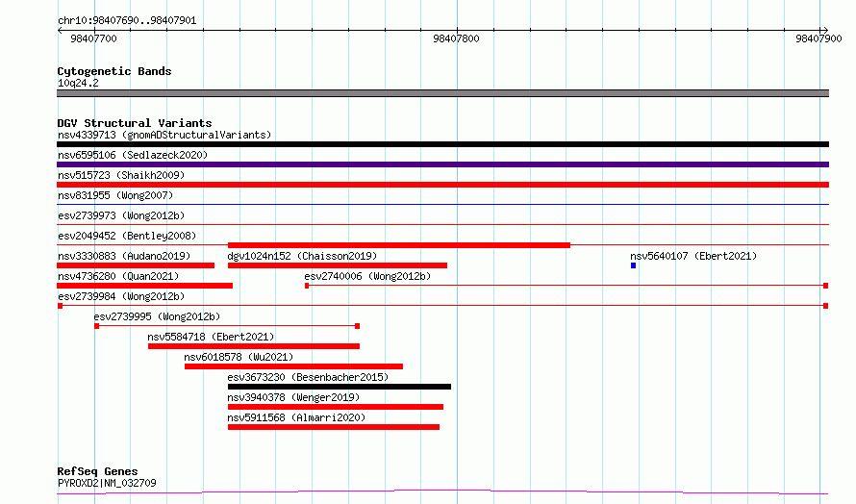Select the red nsv3940378 variant bar
The height and width of the screenshot is (504, 856).
pyautogui.click(x=336, y=407)
